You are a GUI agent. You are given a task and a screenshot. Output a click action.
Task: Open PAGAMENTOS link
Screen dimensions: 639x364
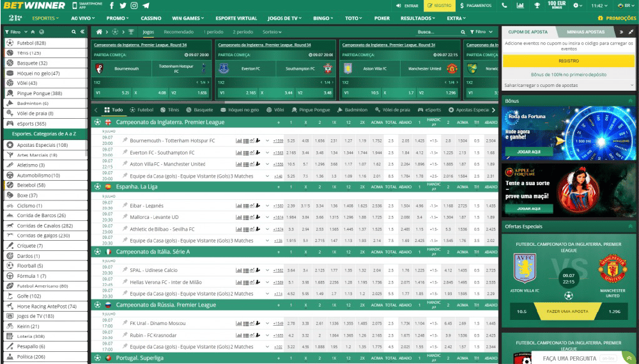tap(476, 6)
